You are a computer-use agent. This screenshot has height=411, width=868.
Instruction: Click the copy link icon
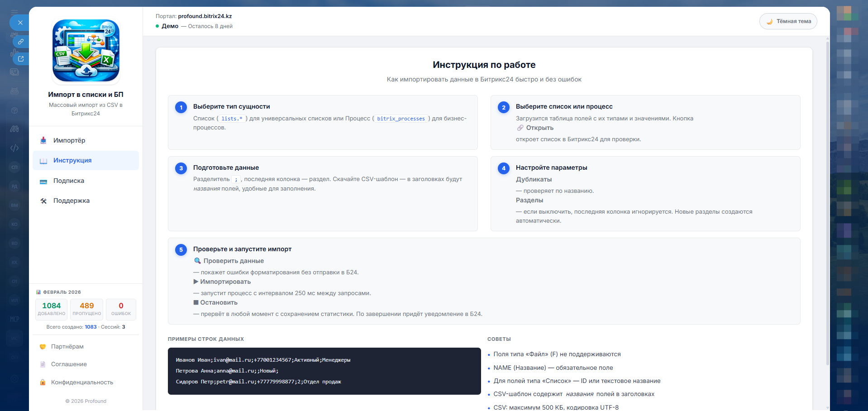21,42
